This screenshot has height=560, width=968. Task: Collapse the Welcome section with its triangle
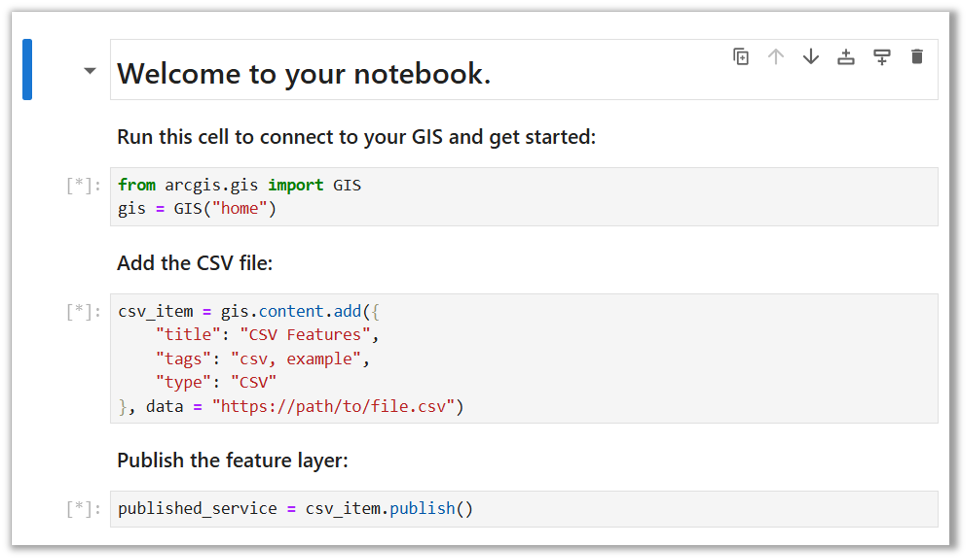(89, 71)
